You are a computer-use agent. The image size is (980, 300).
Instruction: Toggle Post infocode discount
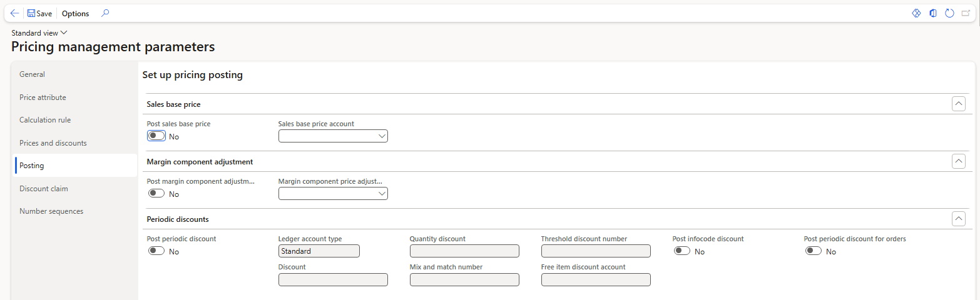tap(682, 251)
